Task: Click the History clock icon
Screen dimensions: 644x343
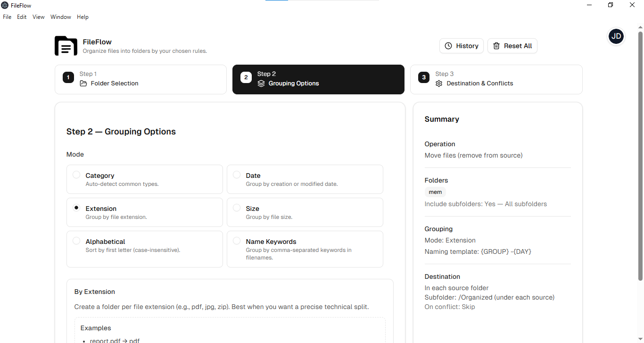Action: 448,46
